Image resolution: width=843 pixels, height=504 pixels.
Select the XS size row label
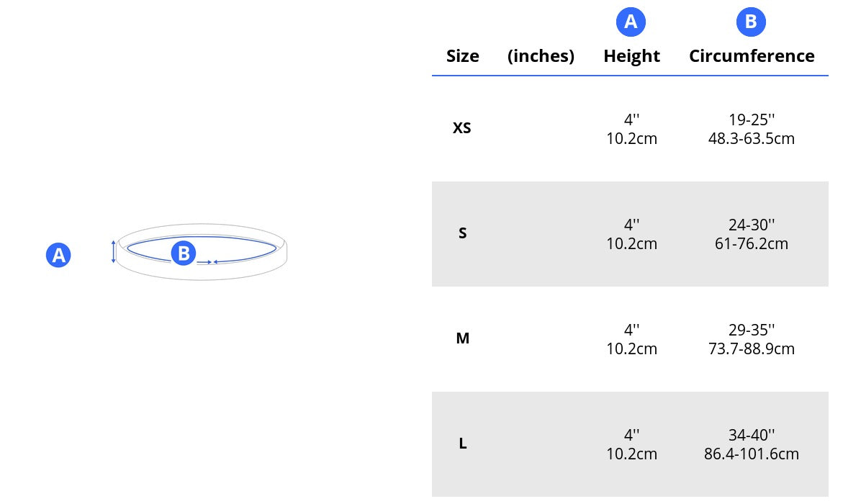click(462, 128)
